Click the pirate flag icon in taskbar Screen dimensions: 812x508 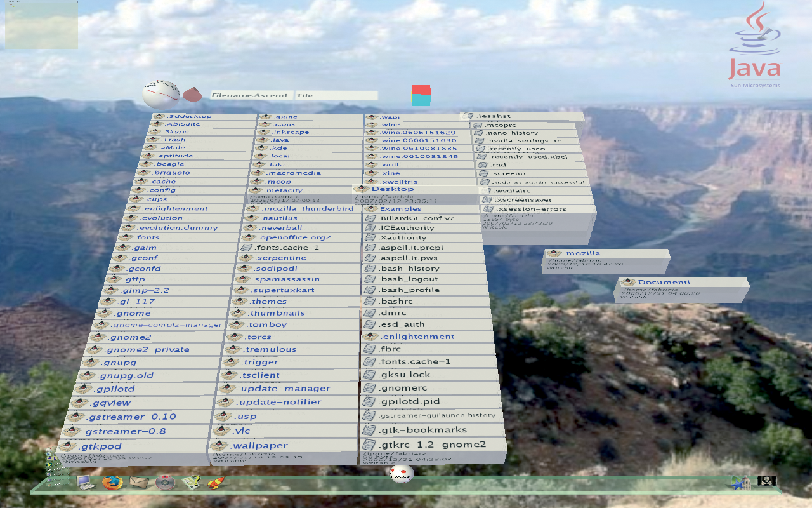(x=767, y=481)
